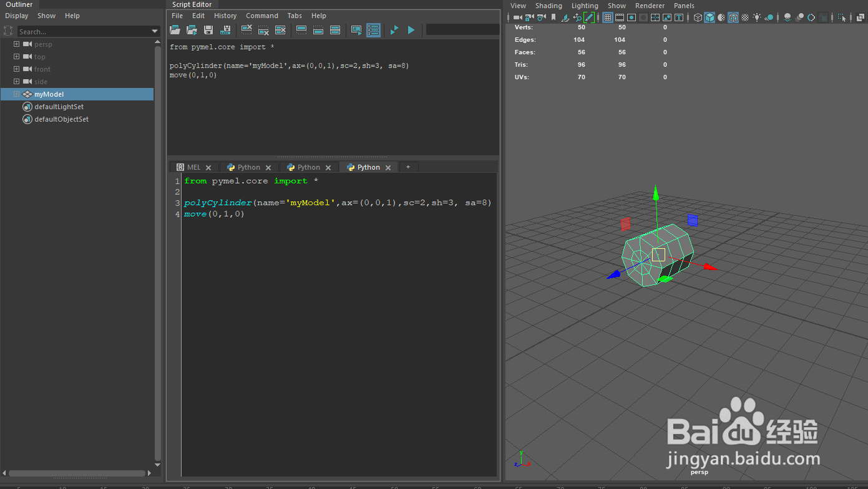Select defaultObjectSet in Outliner

tap(61, 119)
